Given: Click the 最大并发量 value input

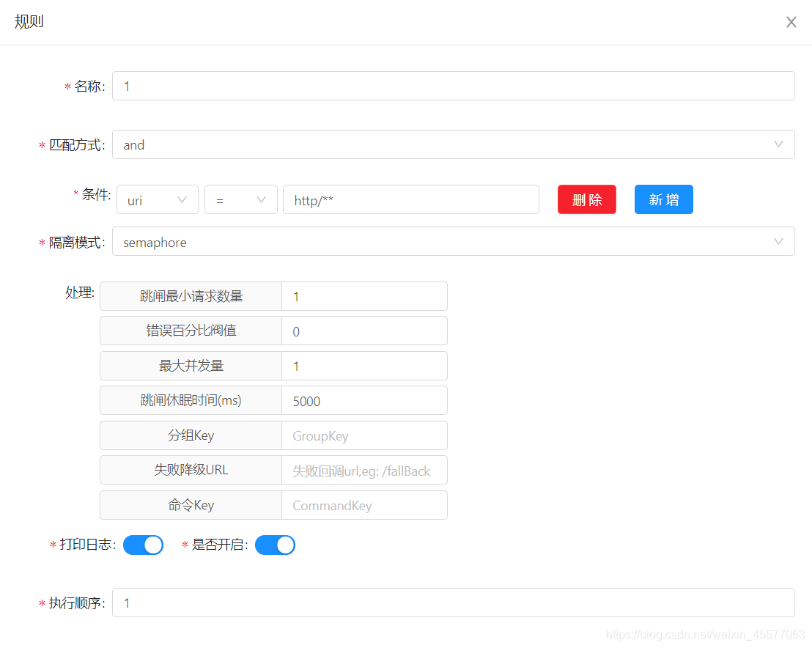Looking at the screenshot, I should pos(364,366).
